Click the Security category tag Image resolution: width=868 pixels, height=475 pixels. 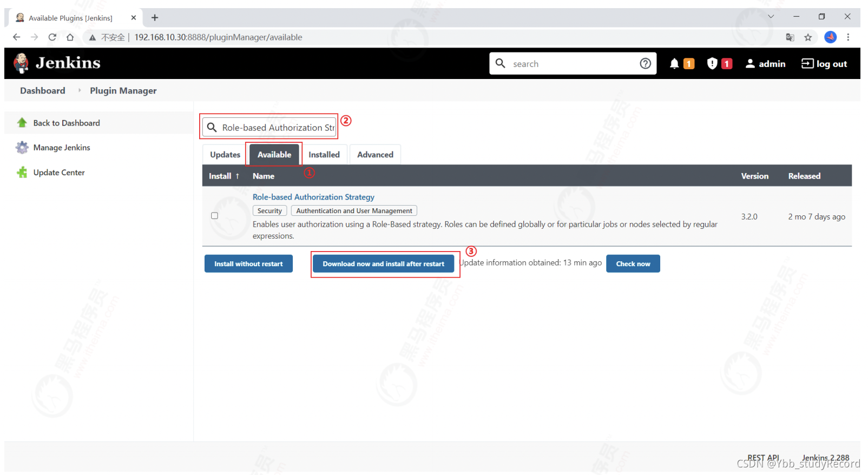tap(269, 210)
